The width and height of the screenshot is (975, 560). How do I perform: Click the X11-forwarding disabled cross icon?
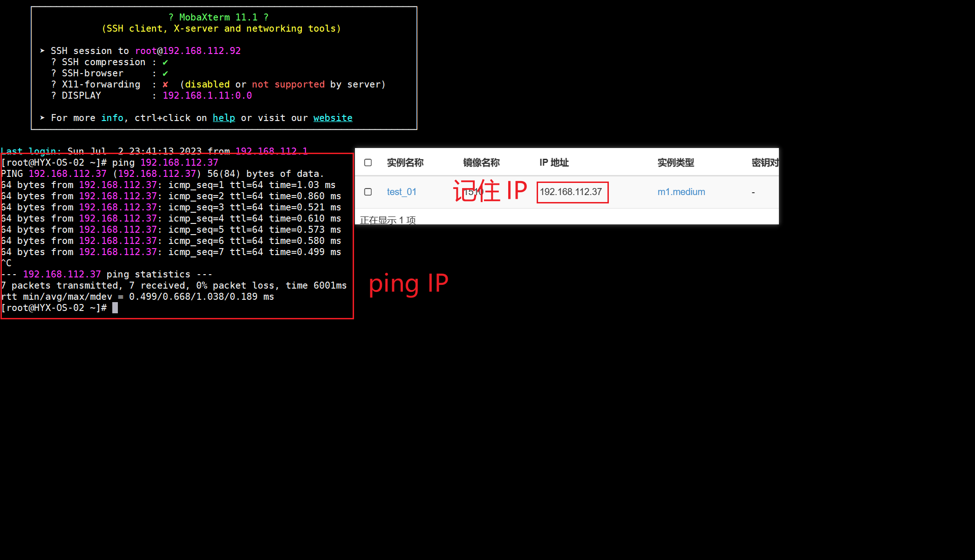(x=165, y=84)
